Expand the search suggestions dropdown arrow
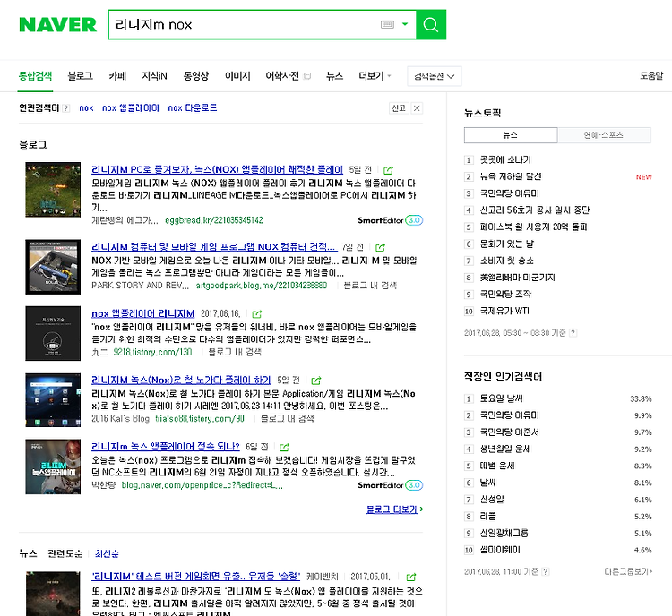 405,24
